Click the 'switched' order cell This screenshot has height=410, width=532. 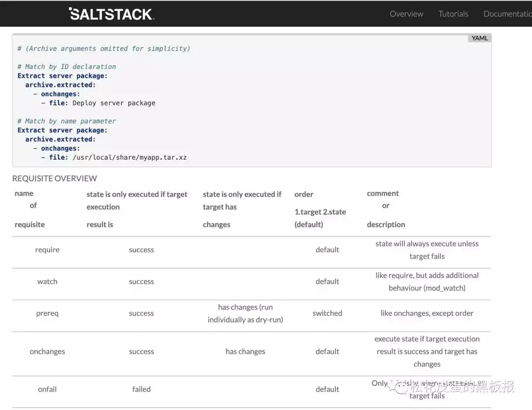coord(327,313)
